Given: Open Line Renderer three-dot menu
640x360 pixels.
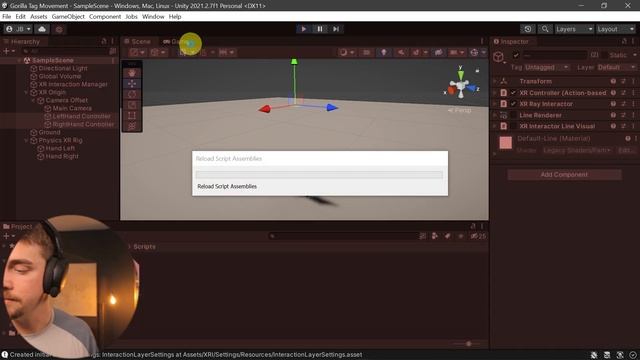Looking at the screenshot, I should [633, 115].
